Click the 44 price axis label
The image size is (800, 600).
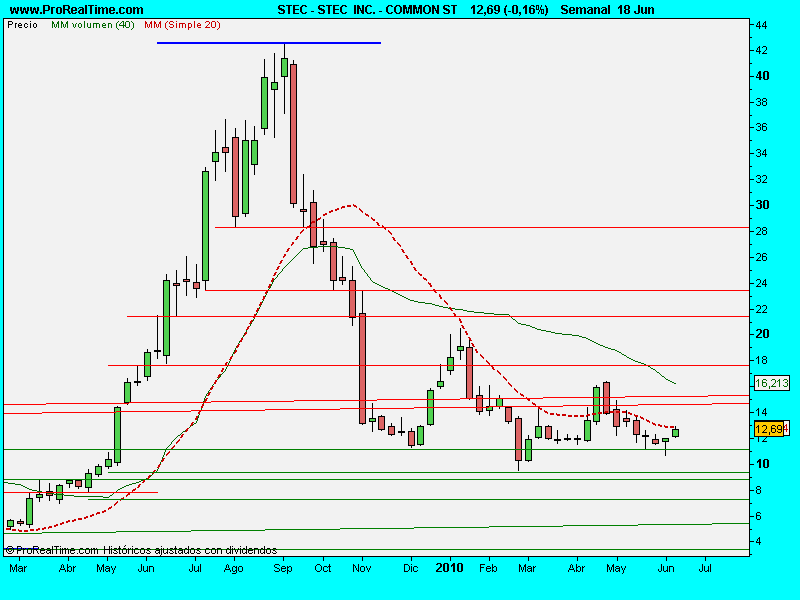(762, 24)
